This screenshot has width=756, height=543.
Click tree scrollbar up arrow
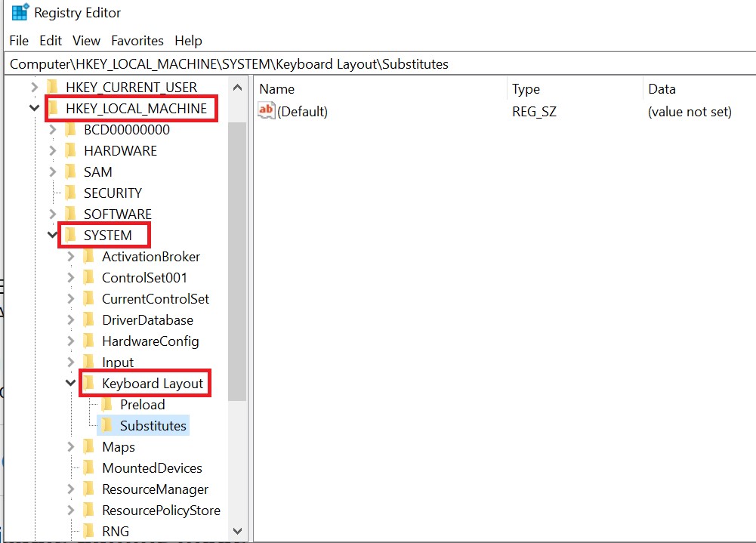(x=237, y=88)
